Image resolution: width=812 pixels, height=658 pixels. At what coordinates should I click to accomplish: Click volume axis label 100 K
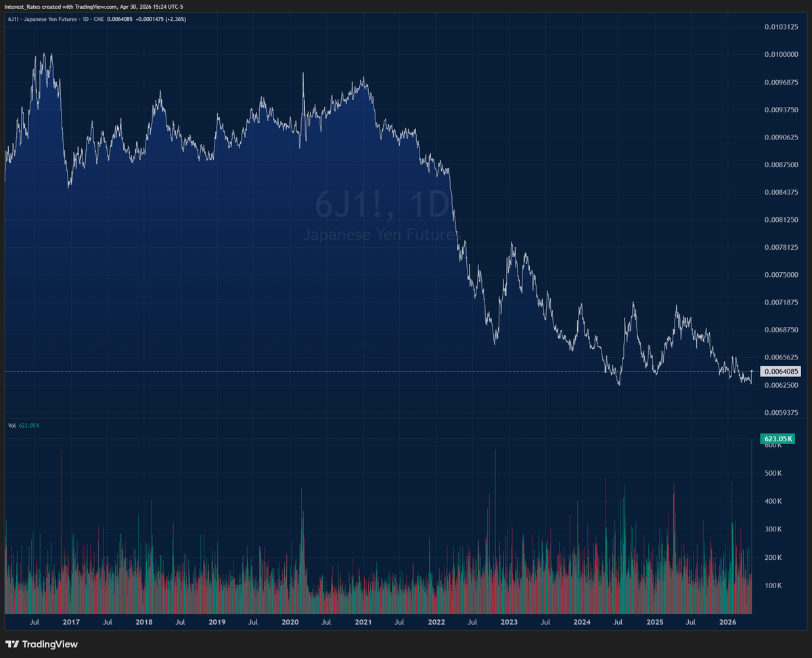[x=773, y=586]
